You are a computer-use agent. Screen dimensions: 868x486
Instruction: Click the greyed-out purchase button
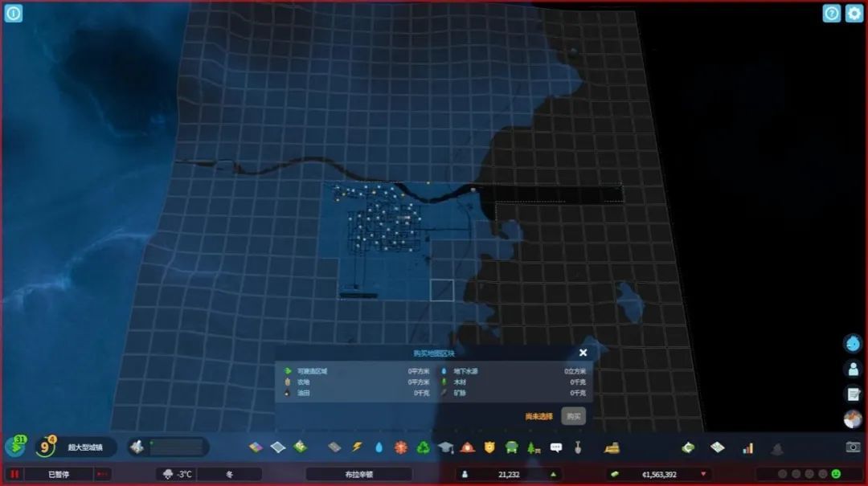[574, 416]
